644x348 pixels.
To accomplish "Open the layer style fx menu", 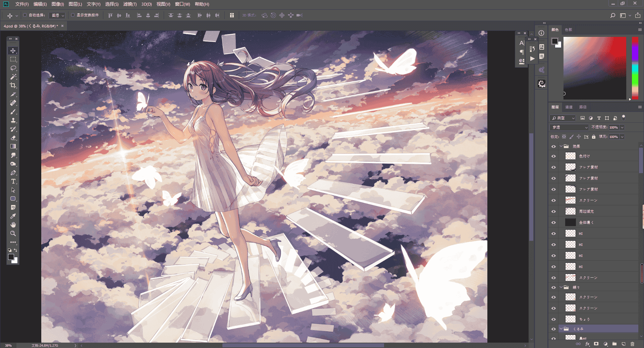I will (587, 344).
